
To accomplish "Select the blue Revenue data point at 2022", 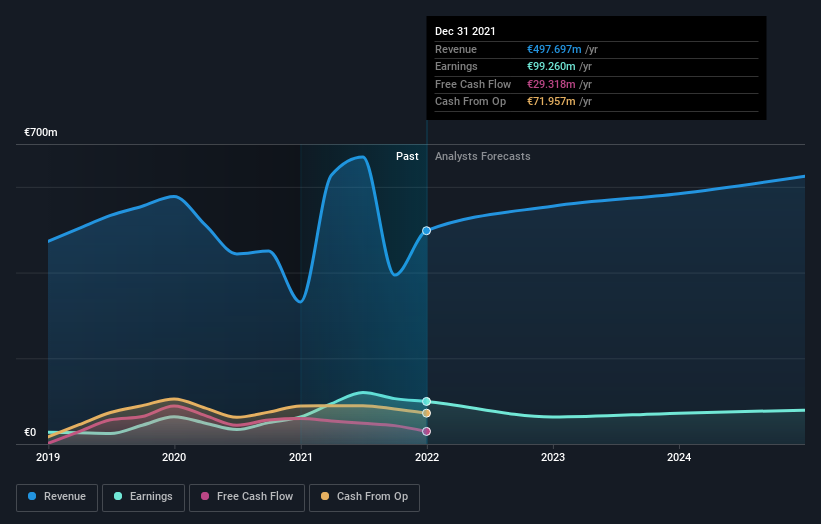I will click(x=427, y=231).
